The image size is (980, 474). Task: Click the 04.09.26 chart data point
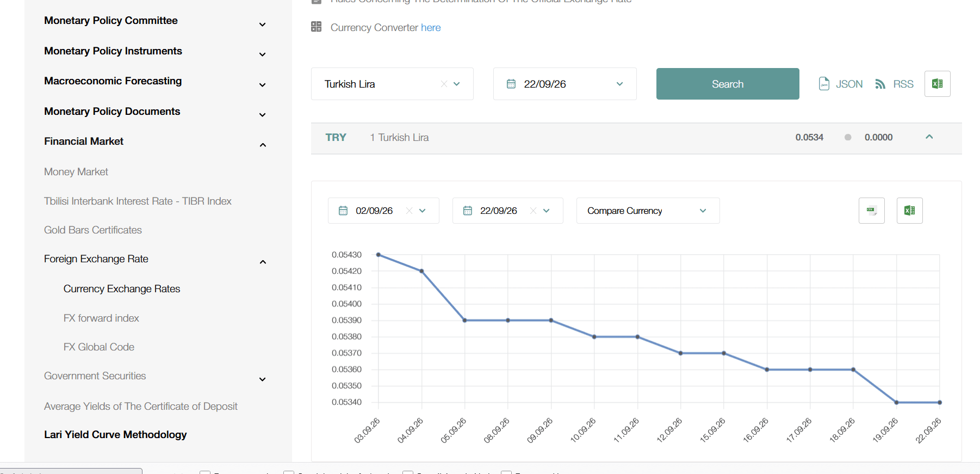[421, 271]
